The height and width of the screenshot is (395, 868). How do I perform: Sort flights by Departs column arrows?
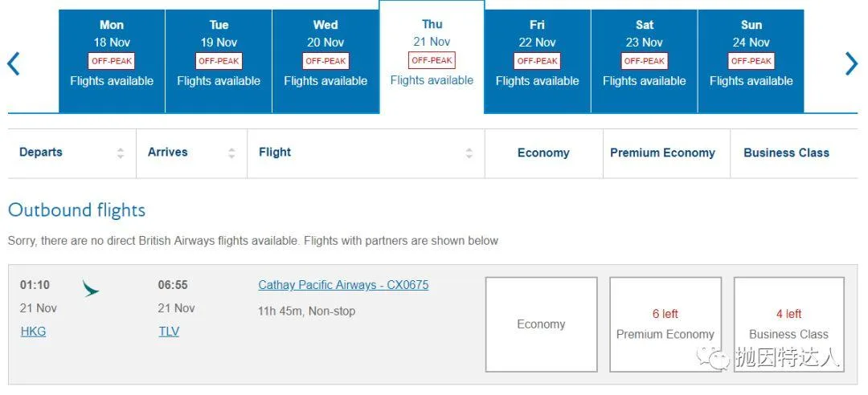click(x=121, y=153)
